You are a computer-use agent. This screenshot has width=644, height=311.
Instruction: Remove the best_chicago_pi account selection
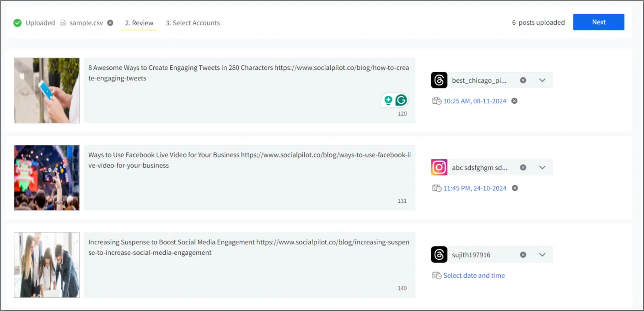tap(523, 80)
